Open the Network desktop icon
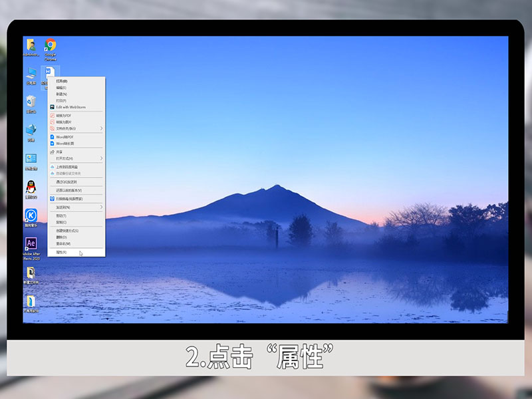The height and width of the screenshot is (399, 532). tap(31, 130)
